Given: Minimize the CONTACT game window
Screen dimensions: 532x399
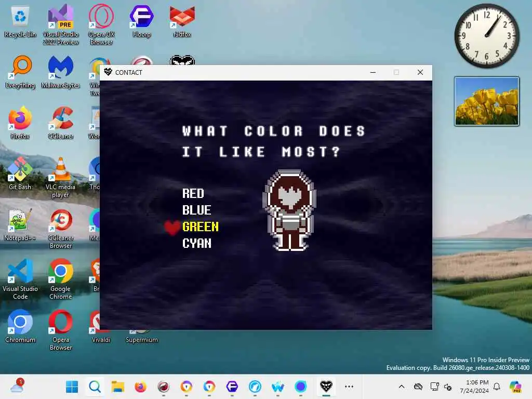Looking at the screenshot, I should [373, 72].
